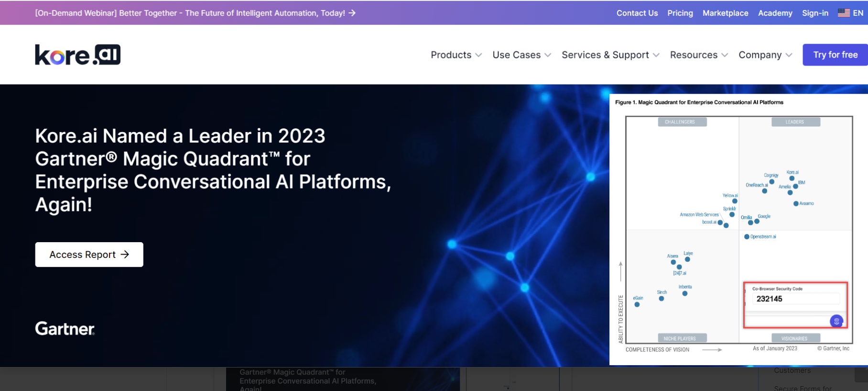This screenshot has width=868, height=391.
Task: Click the Access Report button
Action: (89, 255)
